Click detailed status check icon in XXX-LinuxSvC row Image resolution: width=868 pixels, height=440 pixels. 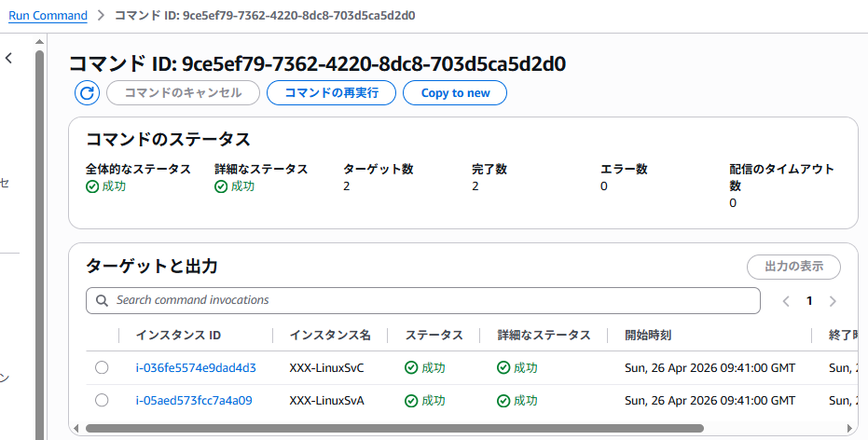503,368
